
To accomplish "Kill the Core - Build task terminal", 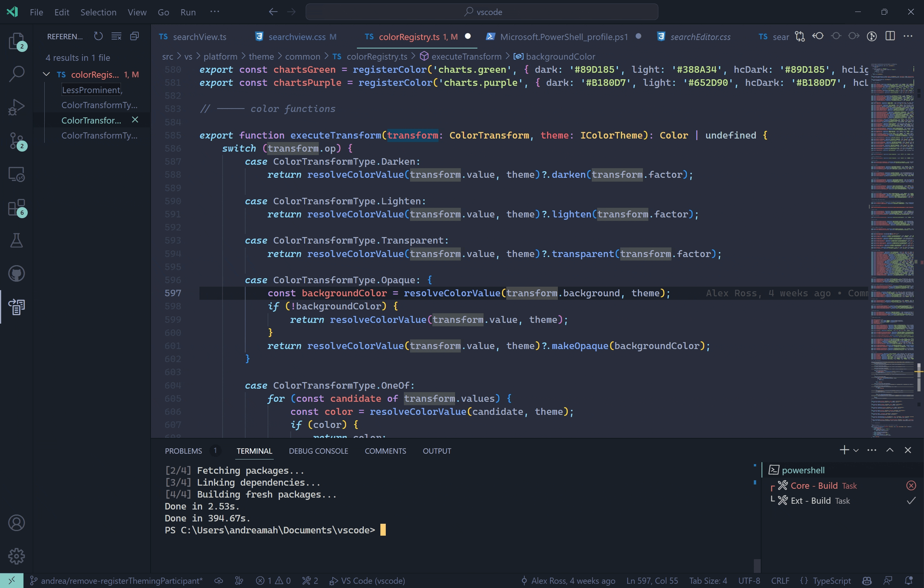I will point(911,485).
